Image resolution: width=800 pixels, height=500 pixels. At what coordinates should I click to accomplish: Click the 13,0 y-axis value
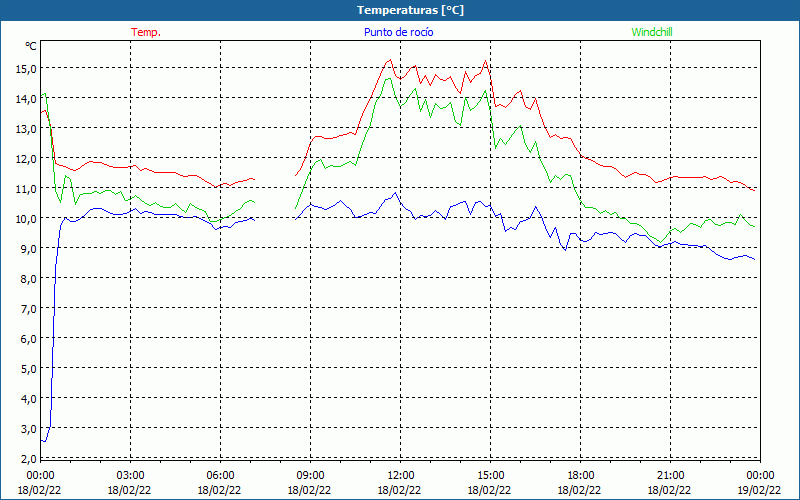point(26,129)
